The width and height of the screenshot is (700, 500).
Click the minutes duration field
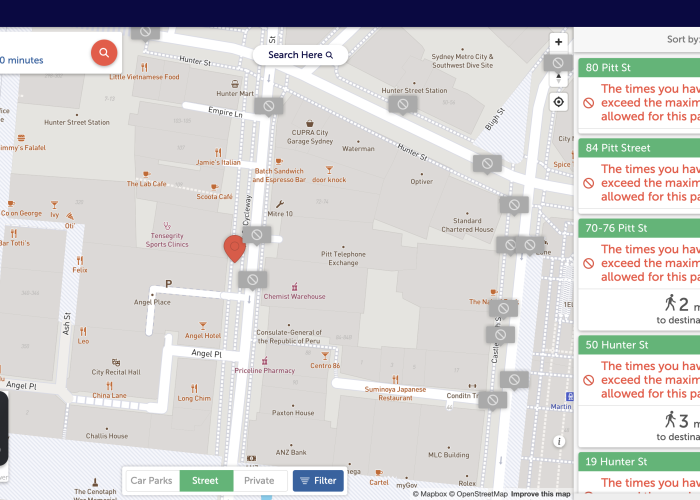click(x=21, y=60)
